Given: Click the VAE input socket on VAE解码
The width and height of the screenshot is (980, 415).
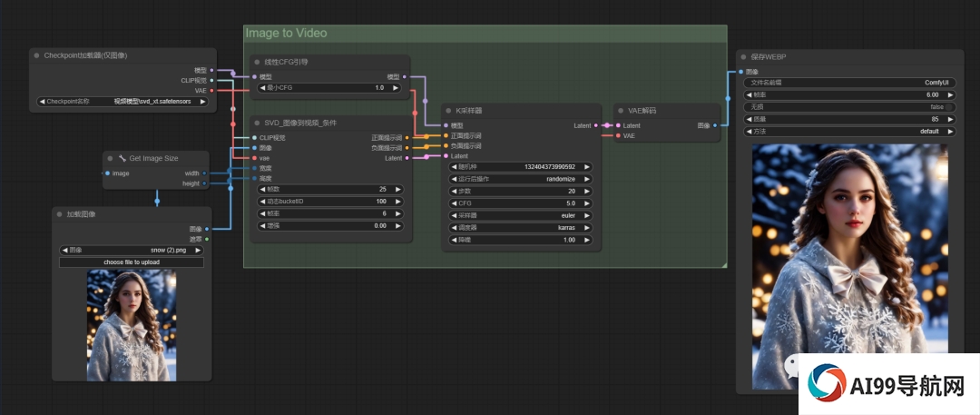Looking at the screenshot, I should (x=618, y=135).
